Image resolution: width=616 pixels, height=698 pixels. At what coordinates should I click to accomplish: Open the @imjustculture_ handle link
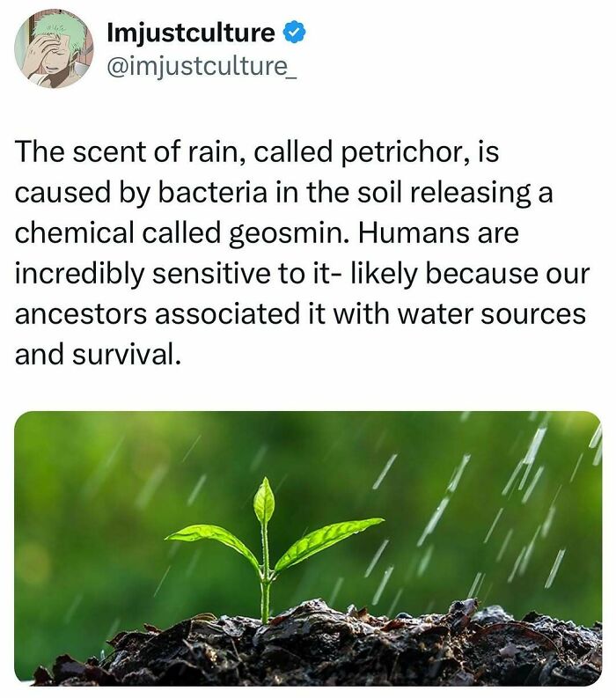(x=202, y=67)
